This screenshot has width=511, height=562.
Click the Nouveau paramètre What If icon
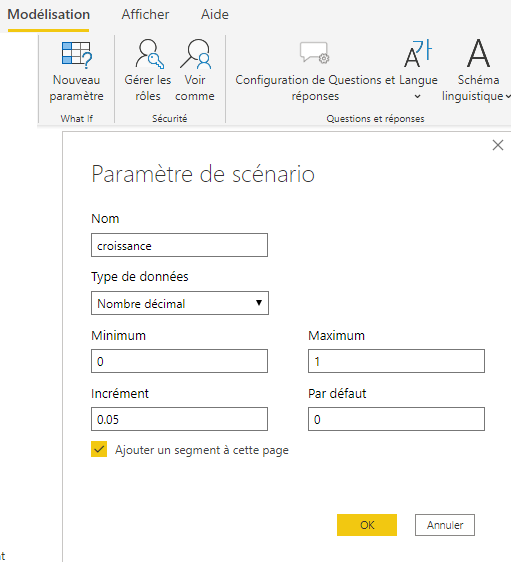pos(77,55)
